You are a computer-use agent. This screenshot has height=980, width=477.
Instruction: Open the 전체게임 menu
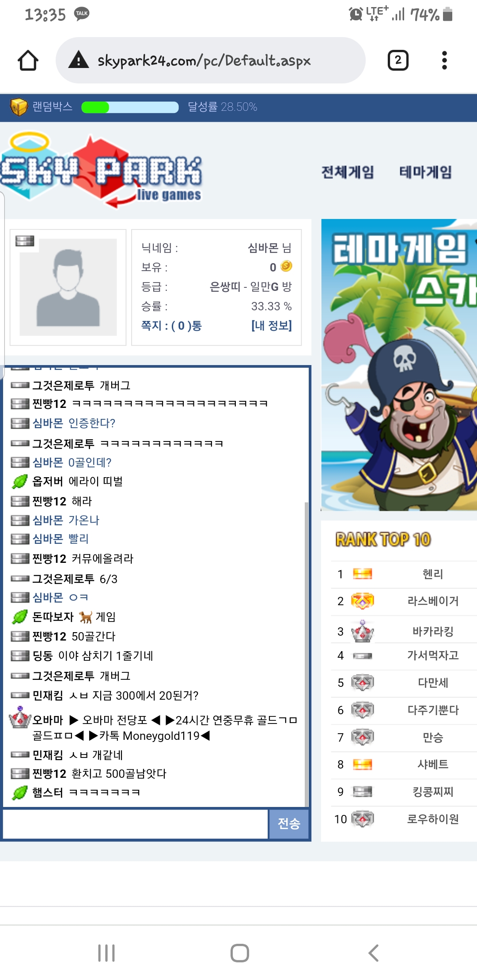click(x=348, y=172)
